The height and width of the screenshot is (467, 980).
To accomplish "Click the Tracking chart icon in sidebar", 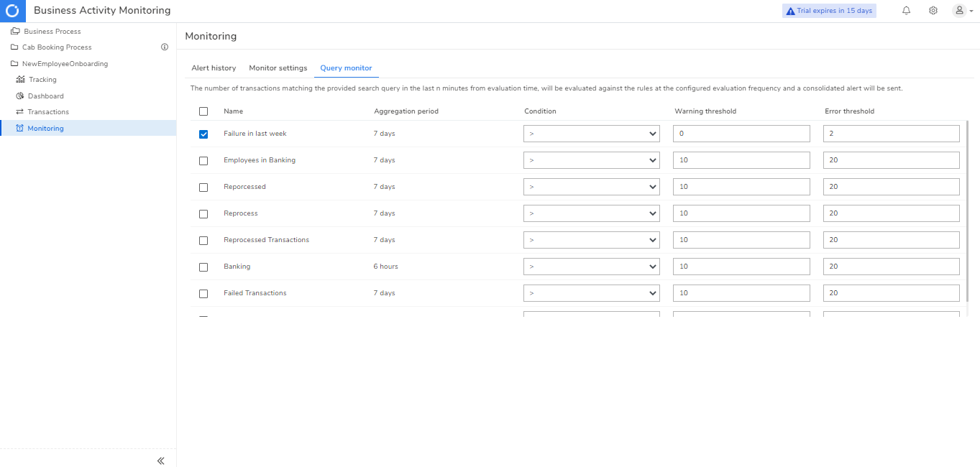I will point(21,80).
